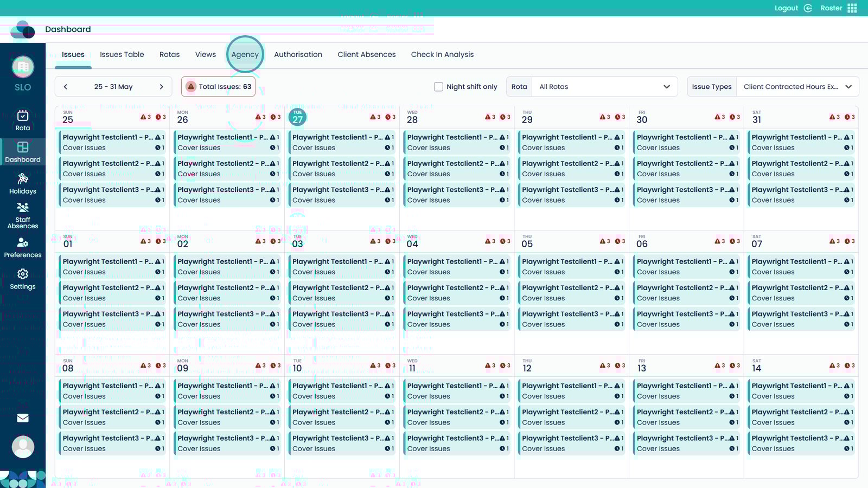Go to next week using right chevron
Screen dimensions: 868x488
[161, 87]
